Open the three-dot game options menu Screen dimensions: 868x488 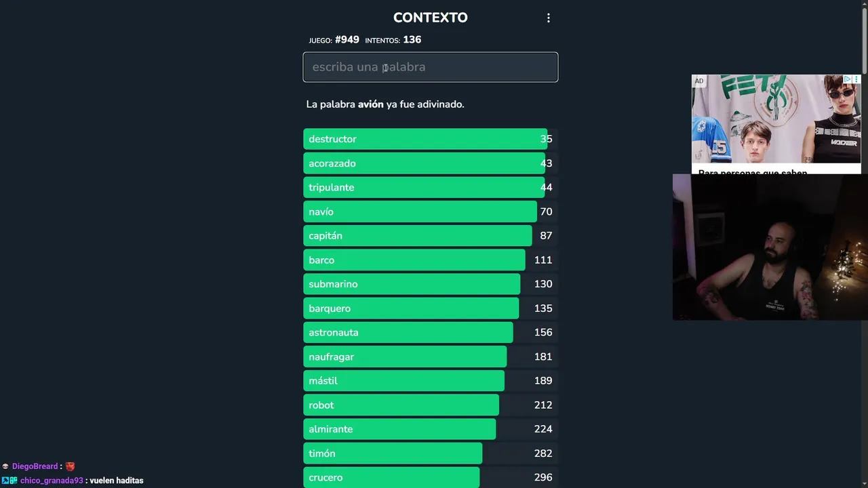click(x=549, y=18)
